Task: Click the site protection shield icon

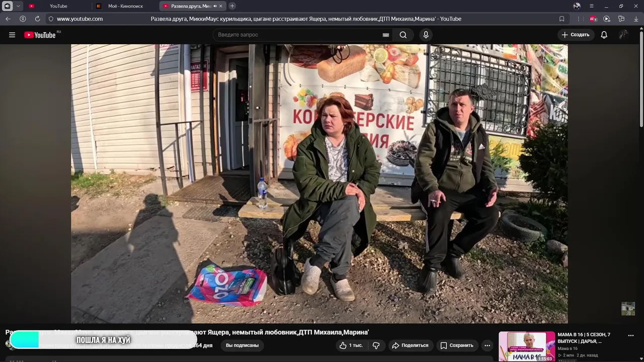Action: point(51,19)
